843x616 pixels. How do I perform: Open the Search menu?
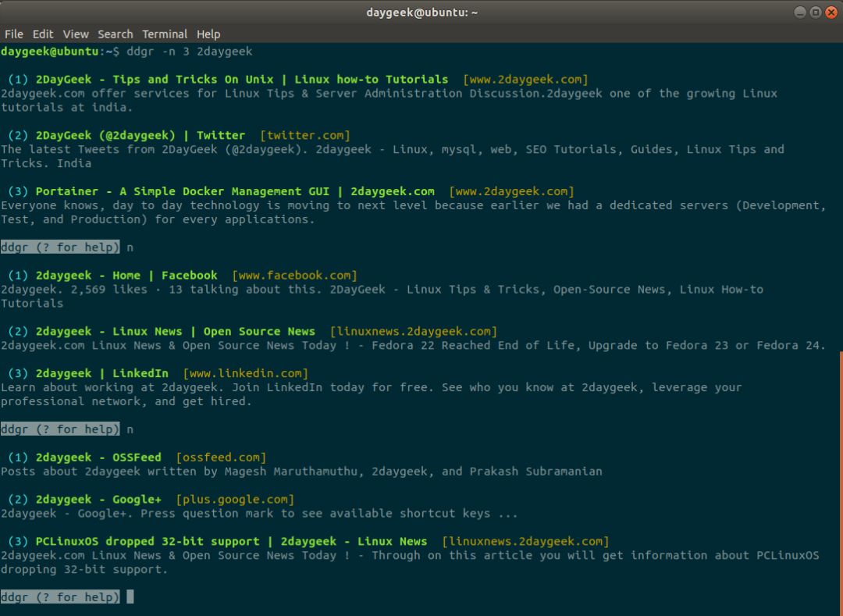(x=115, y=34)
